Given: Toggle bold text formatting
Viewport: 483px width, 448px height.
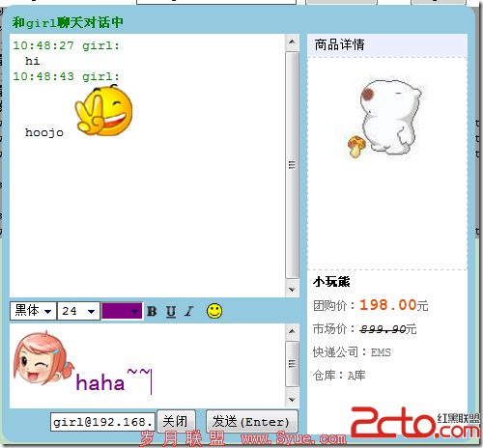Looking at the screenshot, I should coord(152,311).
